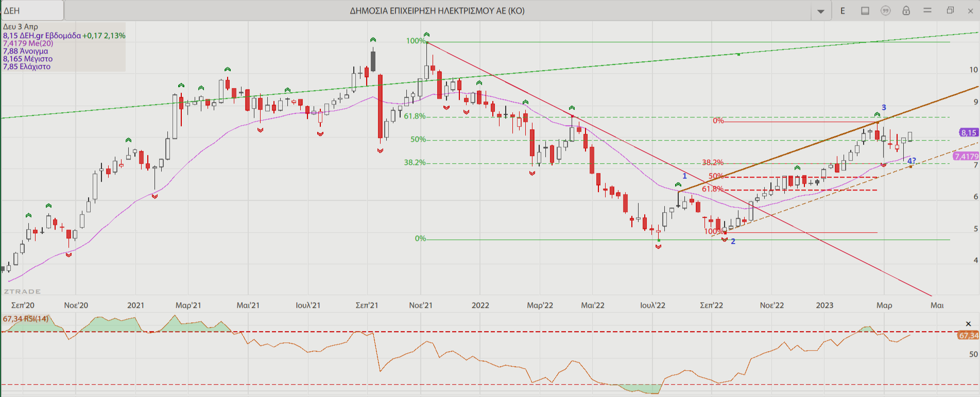Click the blue Elliott wave label 1
The height and width of the screenshot is (397, 980).
click(x=684, y=176)
